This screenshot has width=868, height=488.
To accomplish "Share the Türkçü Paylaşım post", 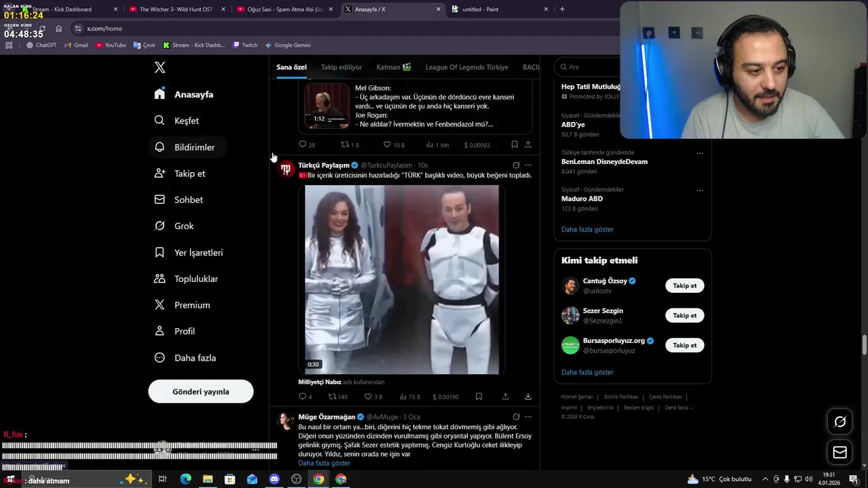I will click(505, 396).
